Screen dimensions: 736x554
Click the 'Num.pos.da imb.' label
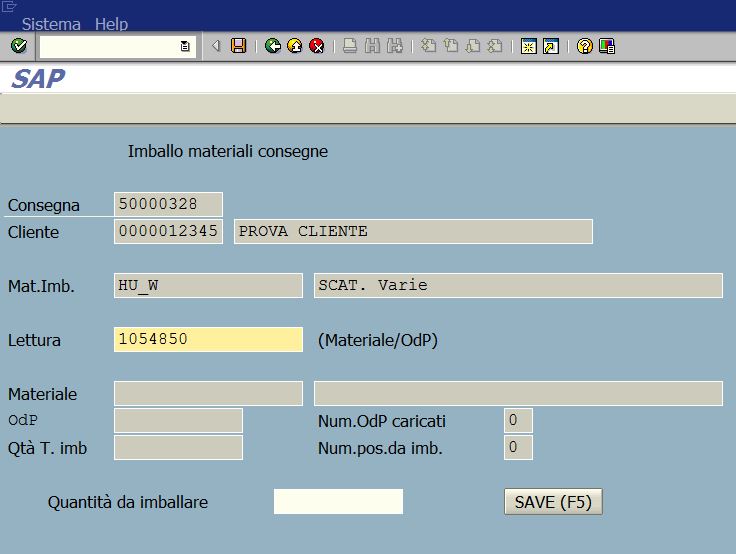click(x=381, y=448)
